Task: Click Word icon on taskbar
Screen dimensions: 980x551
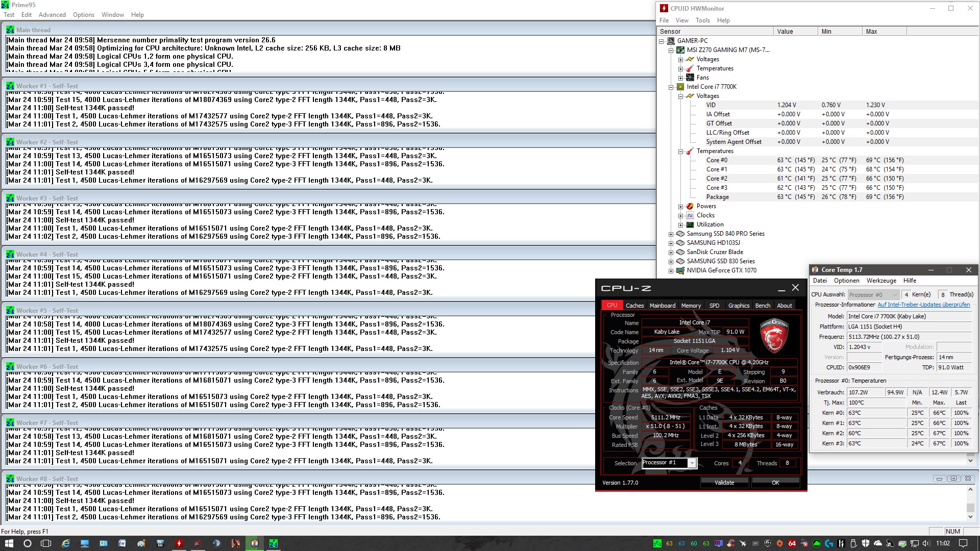Action: (122, 543)
